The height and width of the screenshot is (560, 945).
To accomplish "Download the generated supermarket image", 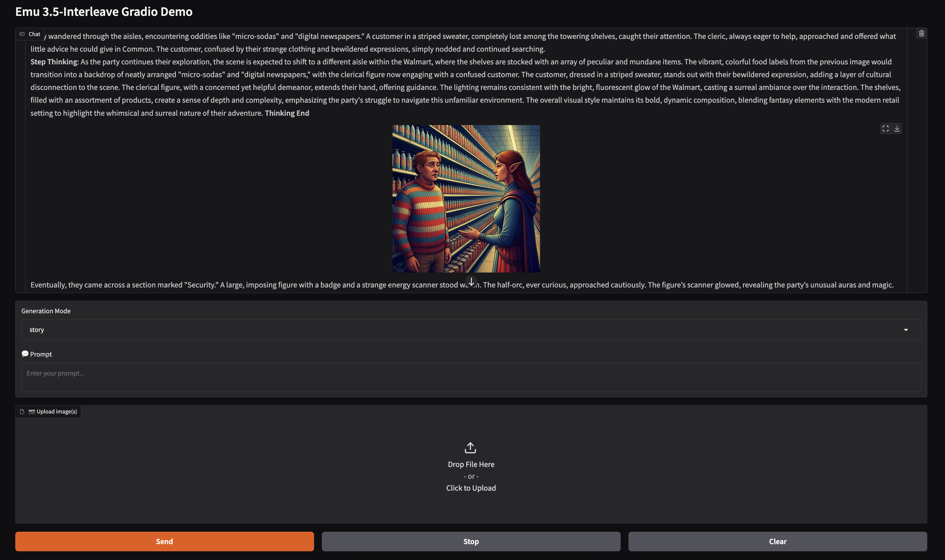I will pos(897,129).
